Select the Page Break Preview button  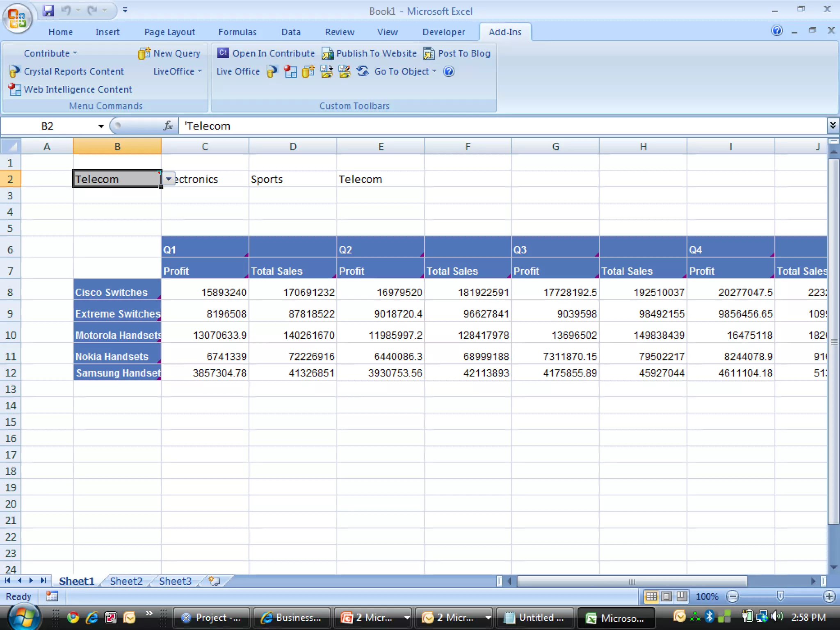point(682,596)
